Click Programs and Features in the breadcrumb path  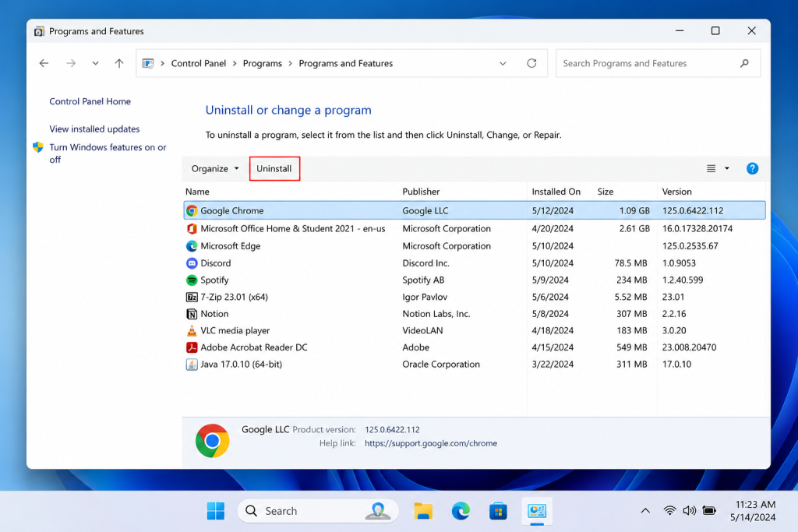pos(345,63)
